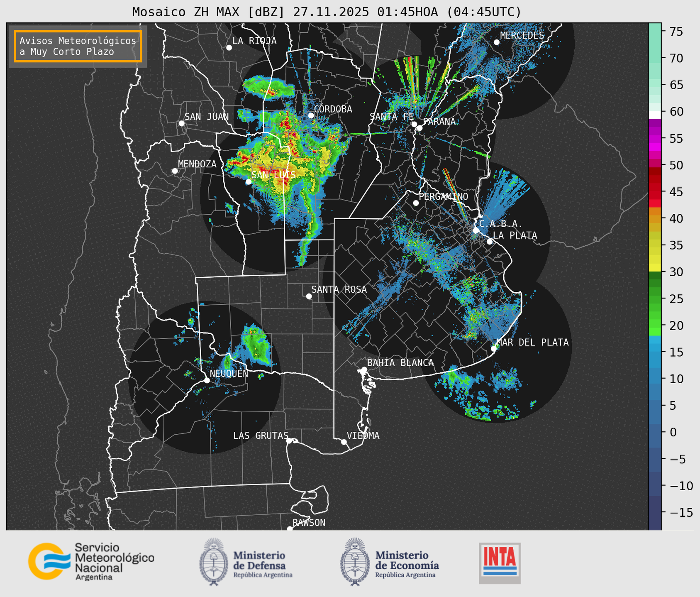Viewport: 700px width, 597px height.
Task: Click the Viedma city marker dot
Action: pyautogui.click(x=344, y=442)
